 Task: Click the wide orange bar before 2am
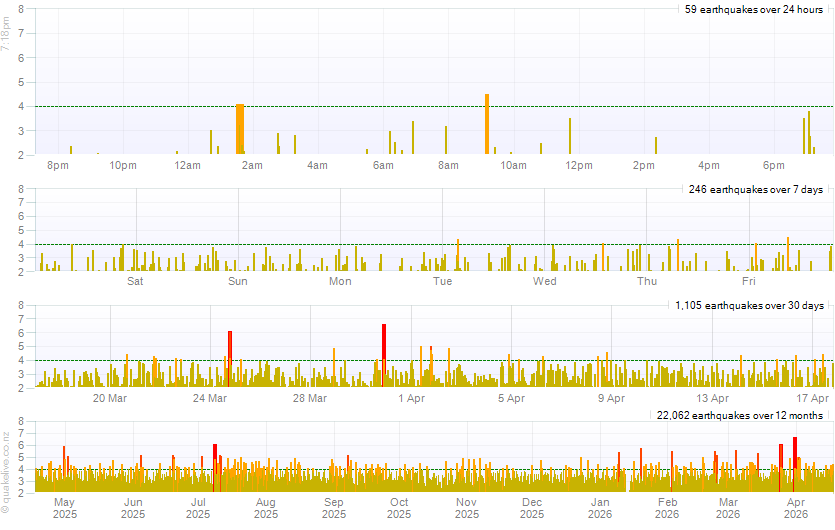coord(240,129)
